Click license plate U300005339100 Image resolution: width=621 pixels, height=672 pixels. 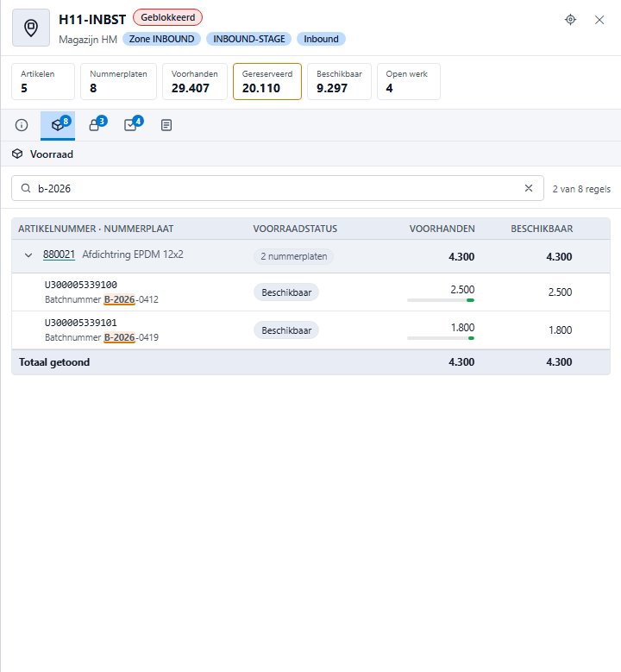[x=81, y=285]
